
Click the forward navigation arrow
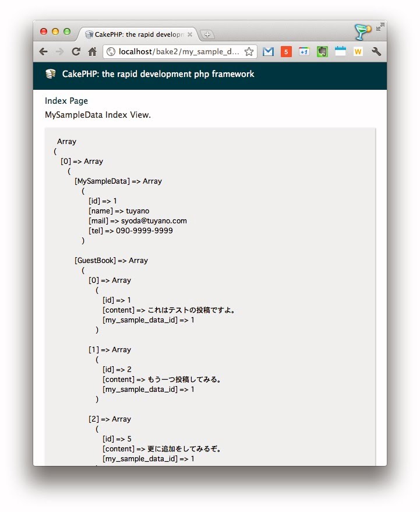click(59, 52)
